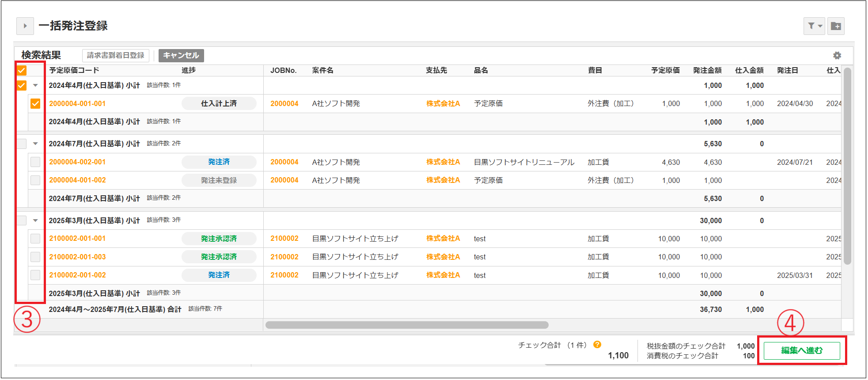This screenshot has height=380, width=868.
Task: Collapse the 2024年4月 subtotal group
Action: pos(36,85)
